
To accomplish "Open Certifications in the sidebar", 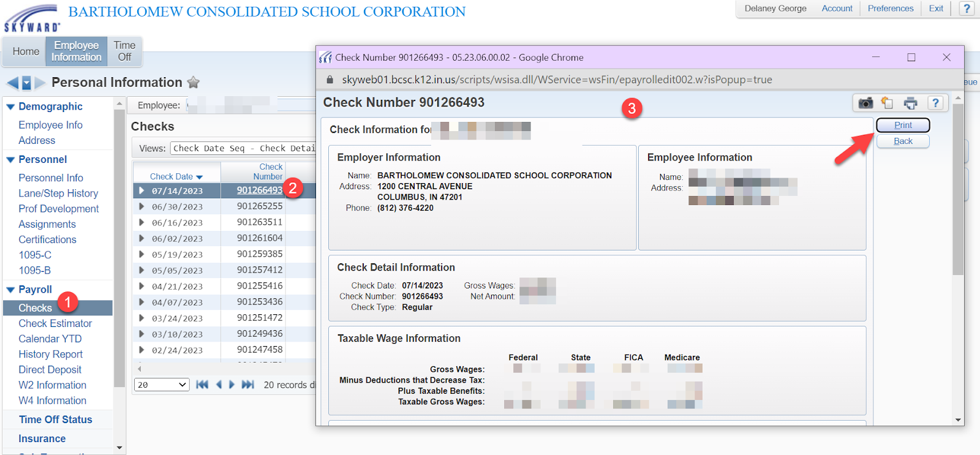I will tap(47, 239).
